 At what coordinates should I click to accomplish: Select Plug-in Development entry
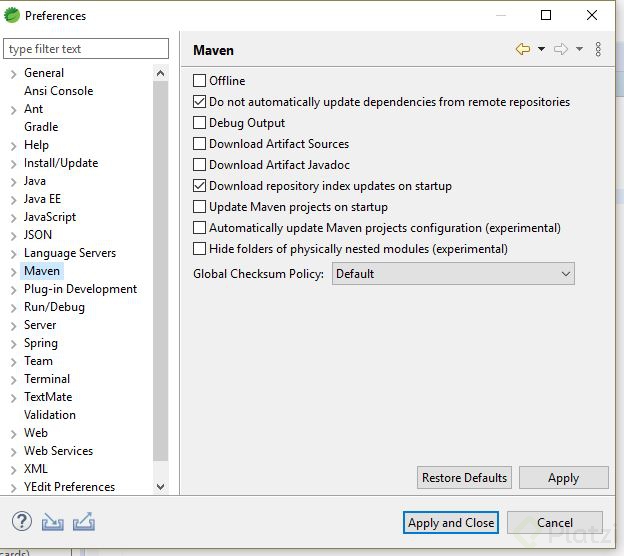point(80,289)
